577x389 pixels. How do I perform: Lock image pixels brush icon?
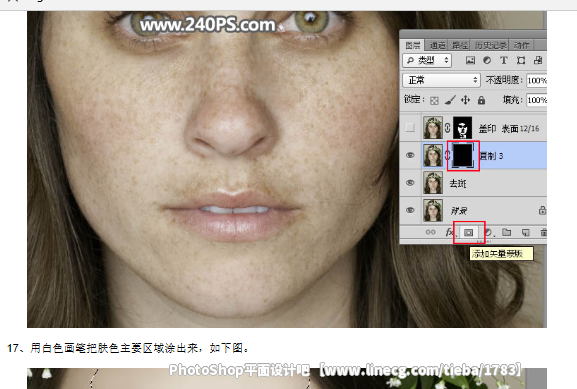450,100
